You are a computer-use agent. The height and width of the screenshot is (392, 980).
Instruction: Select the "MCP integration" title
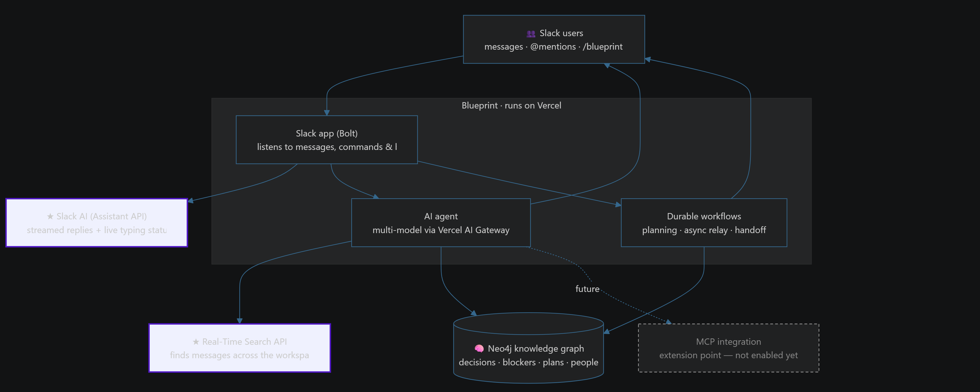pyautogui.click(x=729, y=342)
